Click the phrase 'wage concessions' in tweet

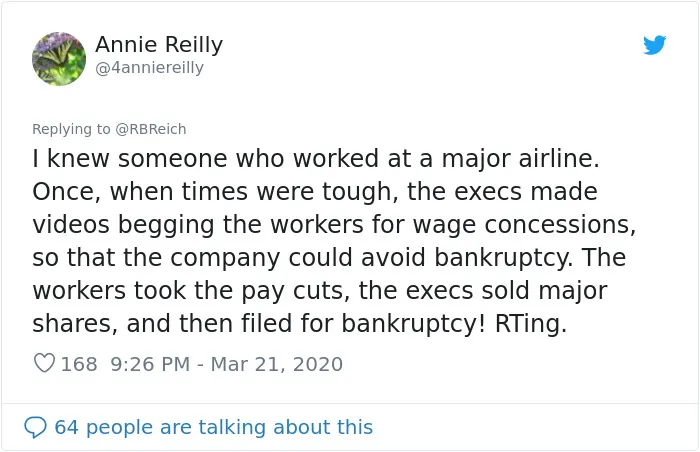[524, 225]
